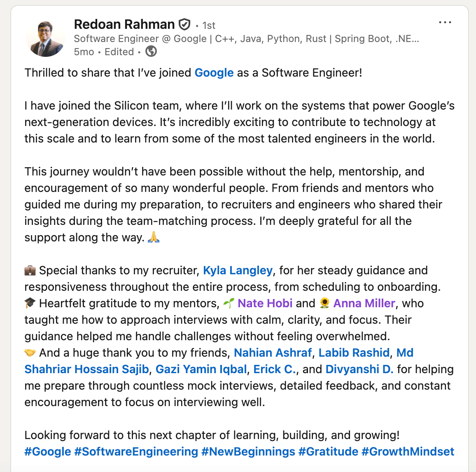476x472 pixels.
Task: Open the #SoftwareEngineering hashtag
Action: 136,452
